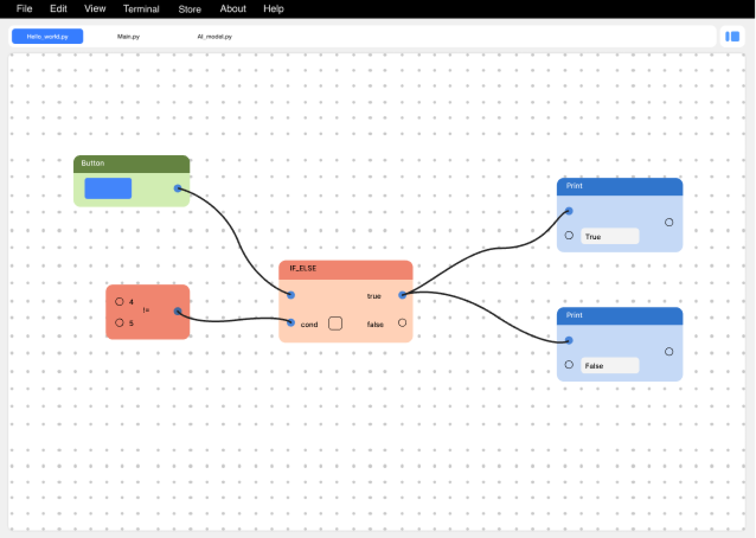Click the IF_ELSE cond input port
Screen dimensions: 756x538
[x=291, y=322]
